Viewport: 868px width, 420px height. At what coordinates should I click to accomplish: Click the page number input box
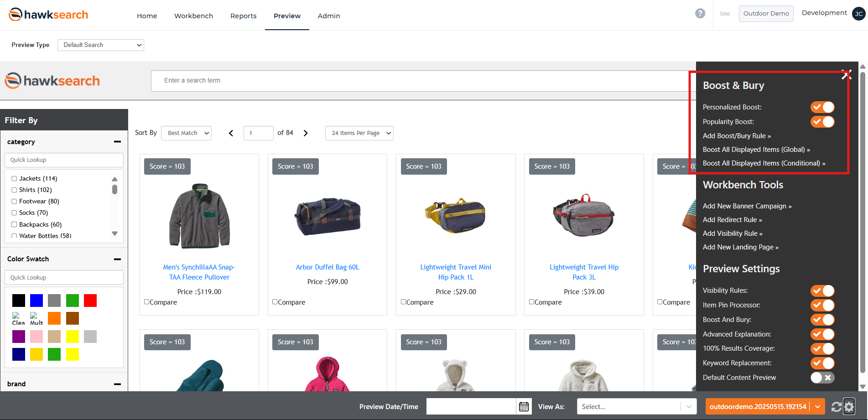pyautogui.click(x=259, y=133)
